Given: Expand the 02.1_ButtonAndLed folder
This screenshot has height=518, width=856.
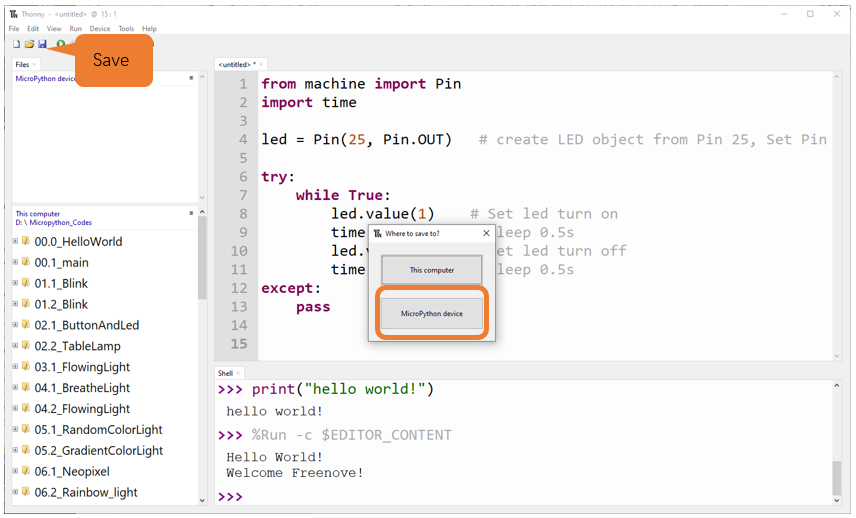Looking at the screenshot, I should (x=15, y=324).
